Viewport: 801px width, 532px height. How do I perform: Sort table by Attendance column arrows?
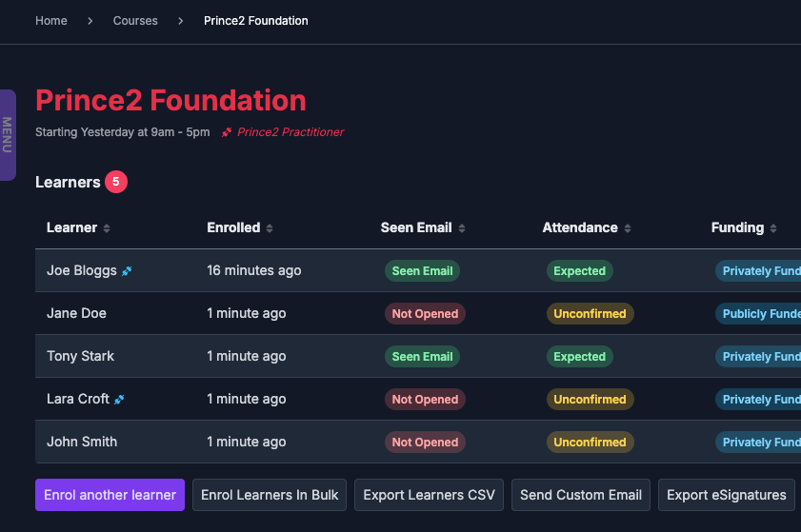pyautogui.click(x=628, y=228)
